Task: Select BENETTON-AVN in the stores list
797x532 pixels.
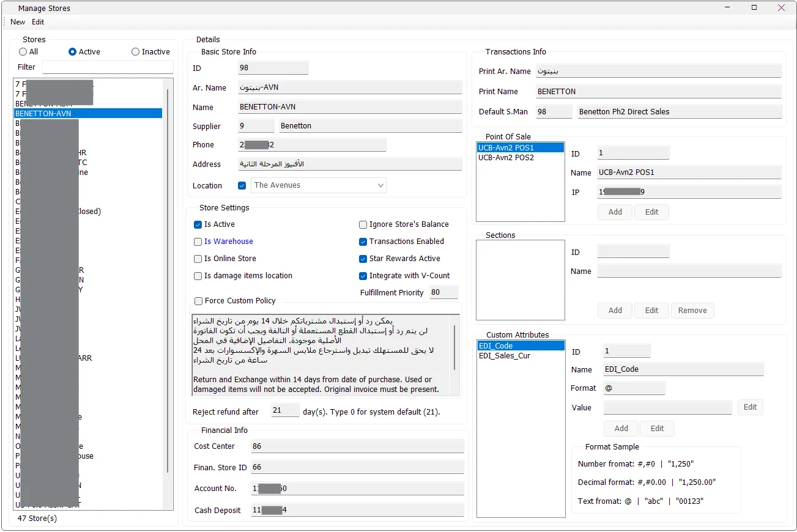Action: pos(88,114)
